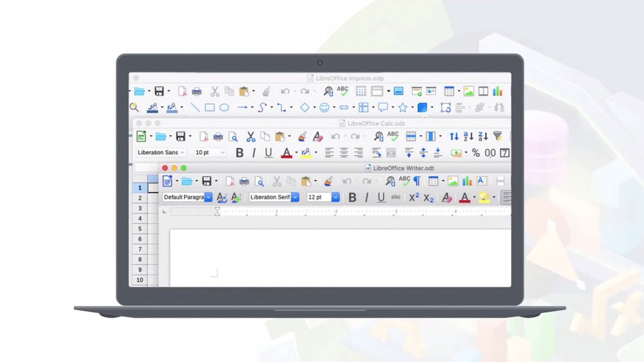Viewport: 644px width, 362px height.
Task: Select row 5 header in Calc
Action: [x=139, y=228]
